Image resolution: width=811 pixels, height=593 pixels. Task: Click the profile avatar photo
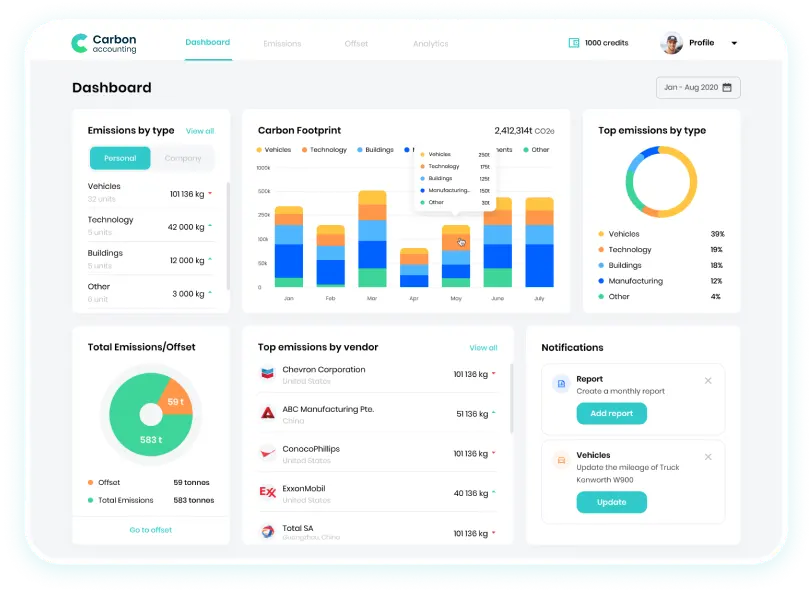tap(671, 43)
